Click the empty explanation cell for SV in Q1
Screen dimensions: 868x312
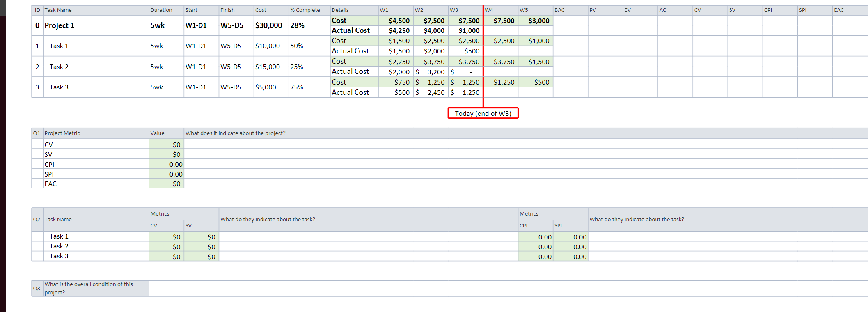(x=526, y=154)
